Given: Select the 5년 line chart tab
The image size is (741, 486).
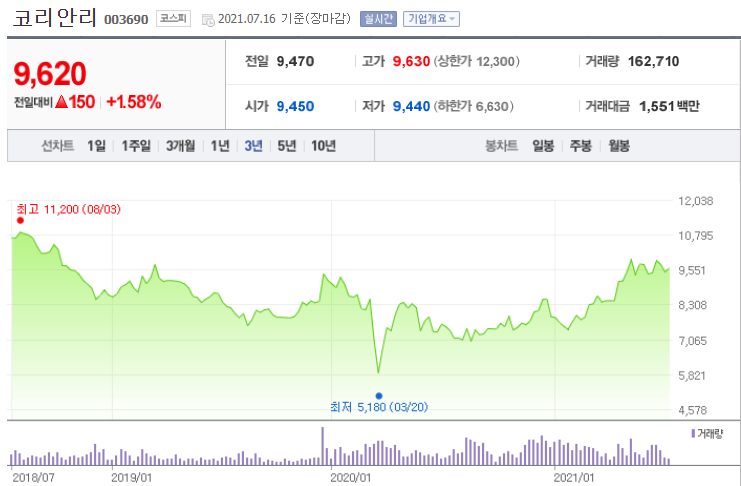Looking at the screenshot, I should click(x=287, y=146).
